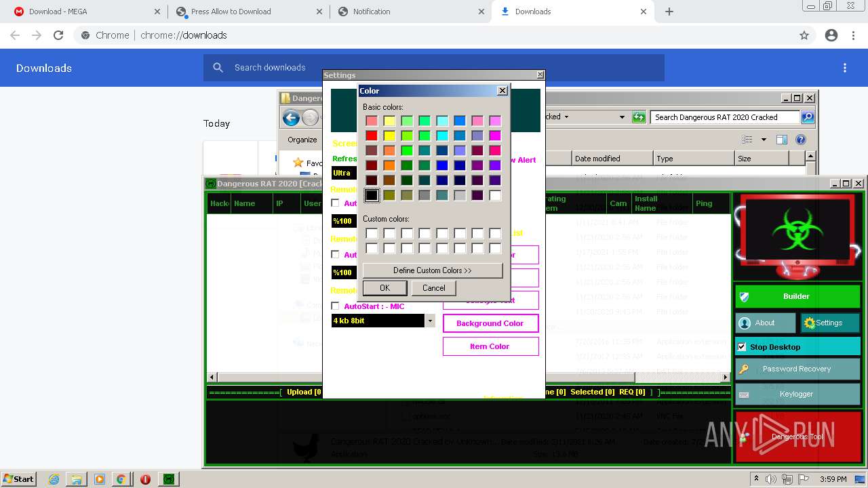Screen dimensions: 868x488
Task: Click the About icon button
Action: click(x=745, y=323)
